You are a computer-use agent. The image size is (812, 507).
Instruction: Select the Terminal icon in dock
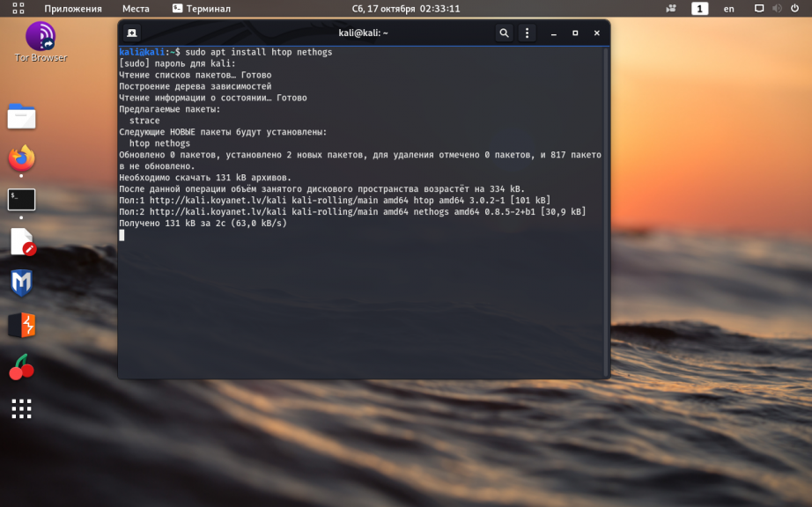[x=21, y=200]
